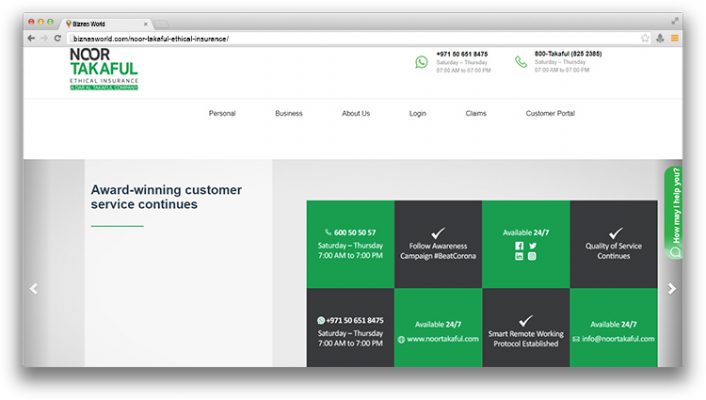Click the WhatsApp icon in the header
706x400 pixels.
point(421,62)
